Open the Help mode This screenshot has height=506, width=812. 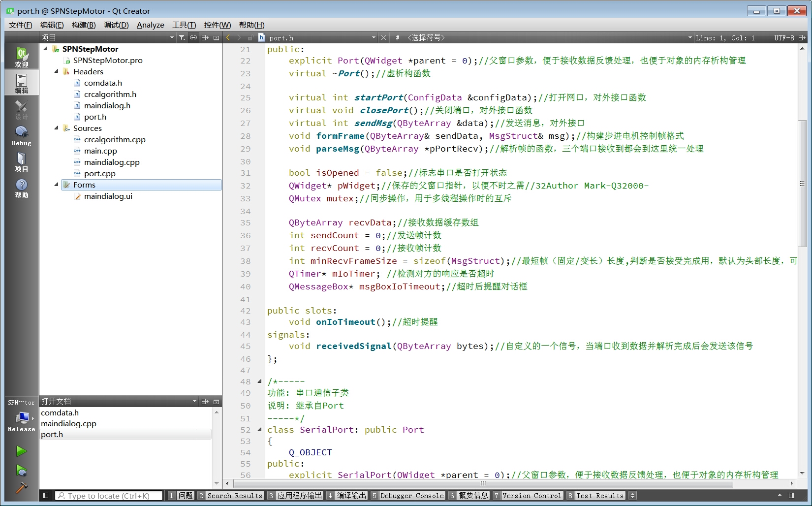click(21, 188)
